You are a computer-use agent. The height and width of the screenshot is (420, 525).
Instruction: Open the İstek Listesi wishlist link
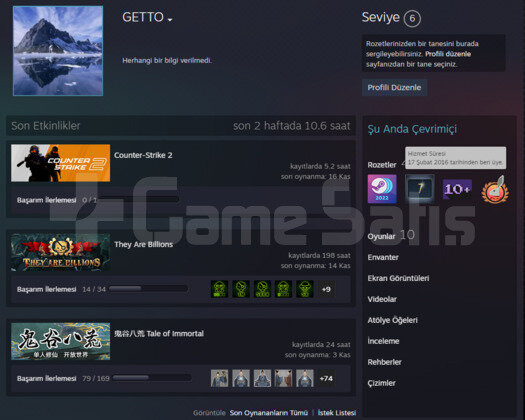pos(336,413)
